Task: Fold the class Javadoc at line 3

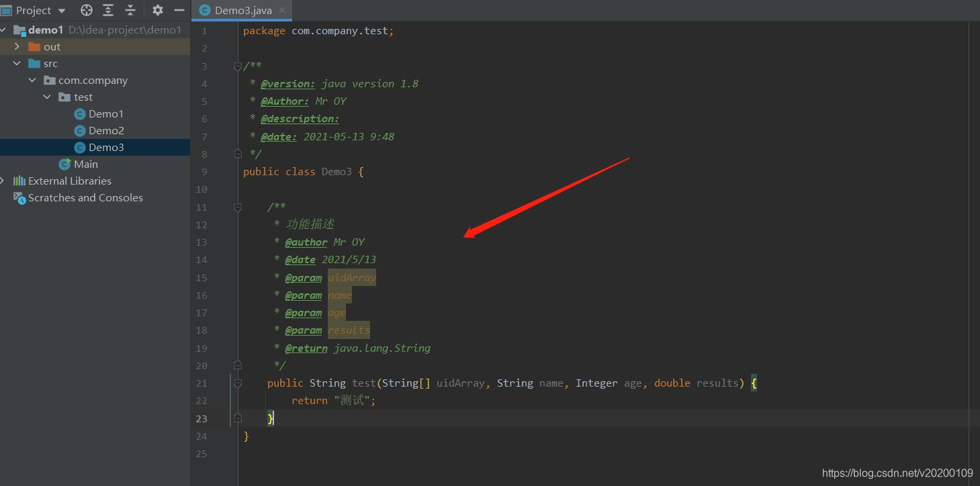Action: pyautogui.click(x=237, y=66)
